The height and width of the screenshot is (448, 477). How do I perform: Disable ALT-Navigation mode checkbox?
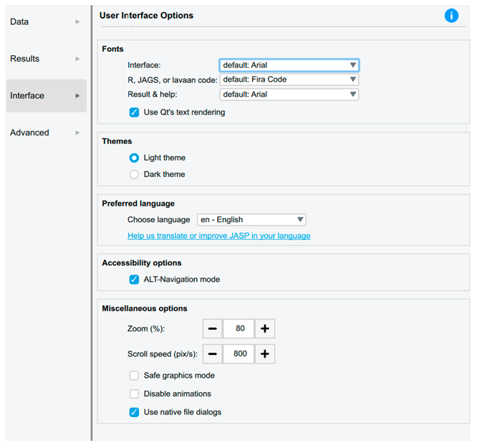click(134, 280)
